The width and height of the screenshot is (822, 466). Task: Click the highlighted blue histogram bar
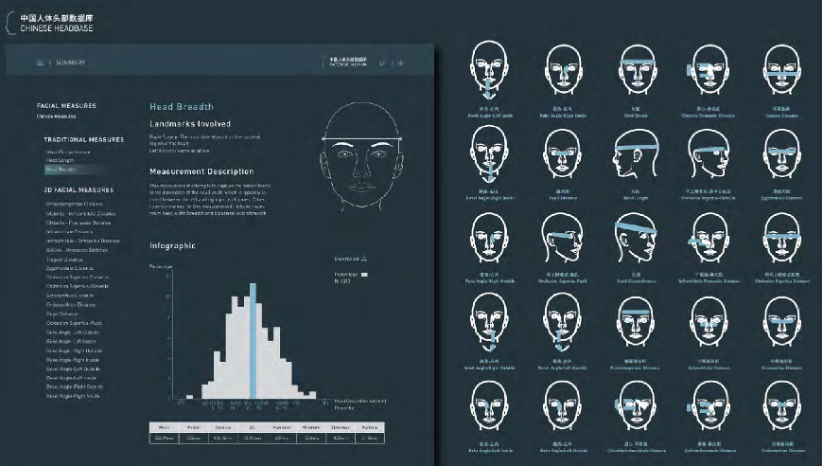(254, 340)
